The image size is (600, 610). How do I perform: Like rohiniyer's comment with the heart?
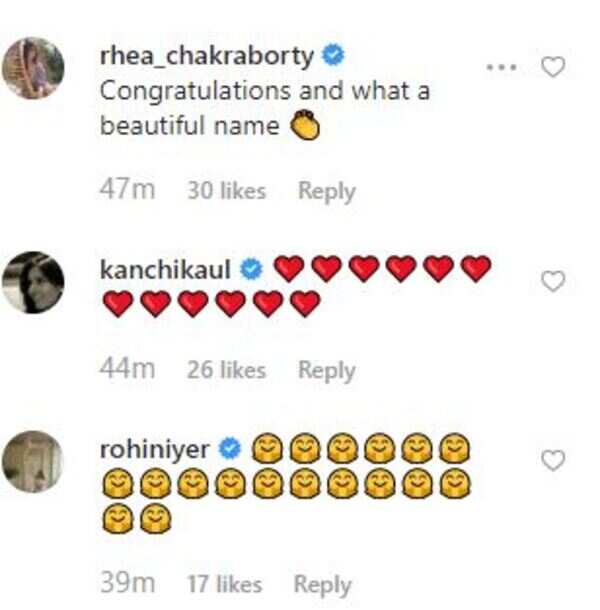pos(552,460)
